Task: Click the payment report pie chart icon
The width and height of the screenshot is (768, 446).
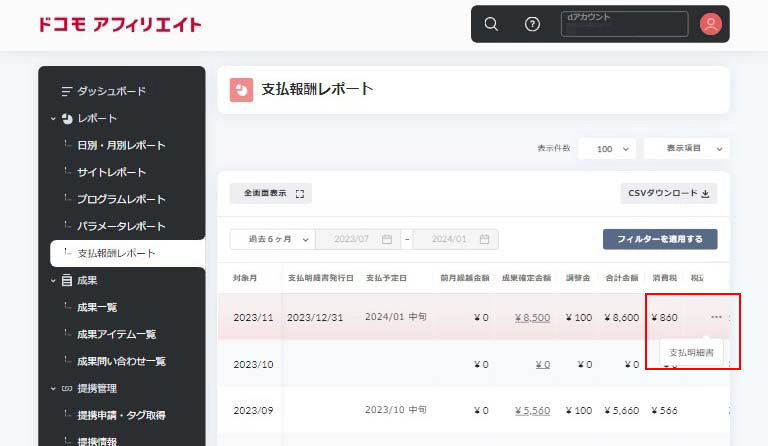Action: [x=241, y=89]
